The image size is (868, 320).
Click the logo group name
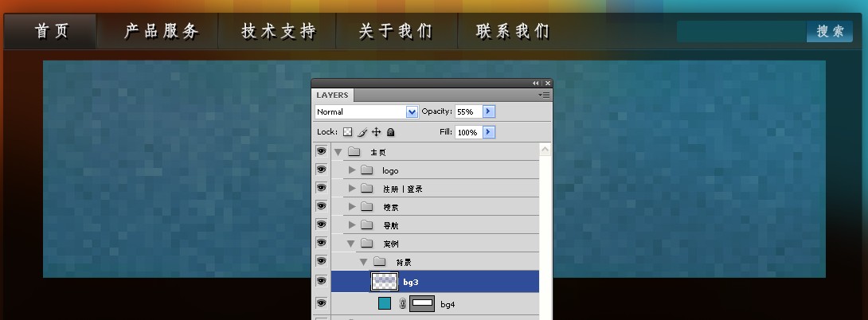pos(390,170)
